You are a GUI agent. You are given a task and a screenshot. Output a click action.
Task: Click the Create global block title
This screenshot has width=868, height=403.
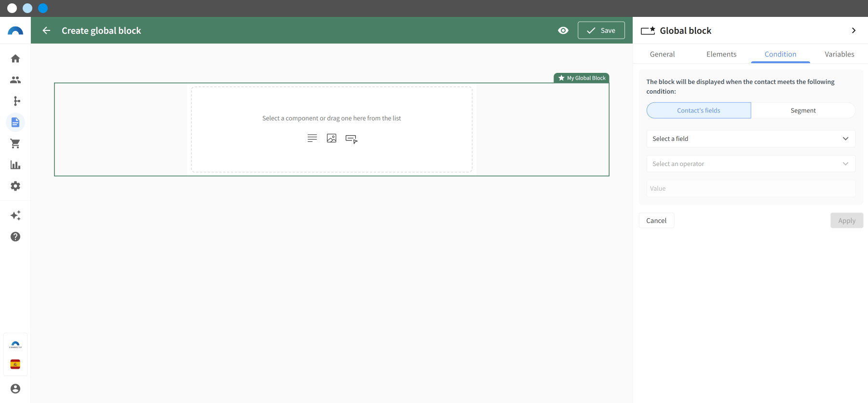point(101,30)
